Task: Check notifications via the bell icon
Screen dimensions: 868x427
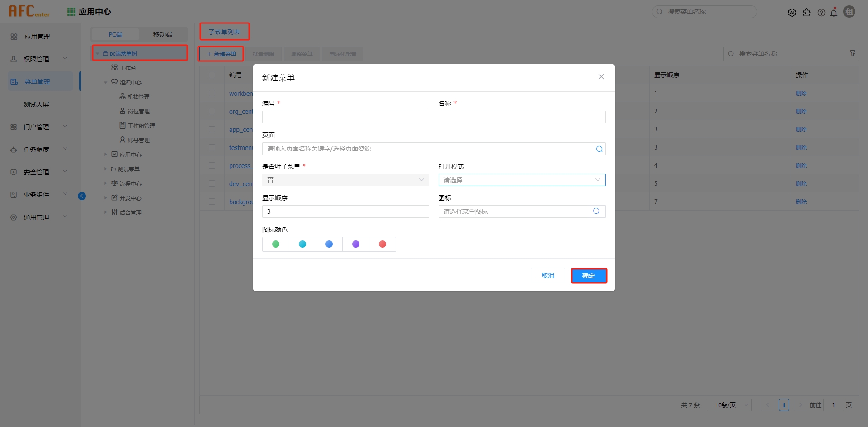Action: click(x=834, y=12)
